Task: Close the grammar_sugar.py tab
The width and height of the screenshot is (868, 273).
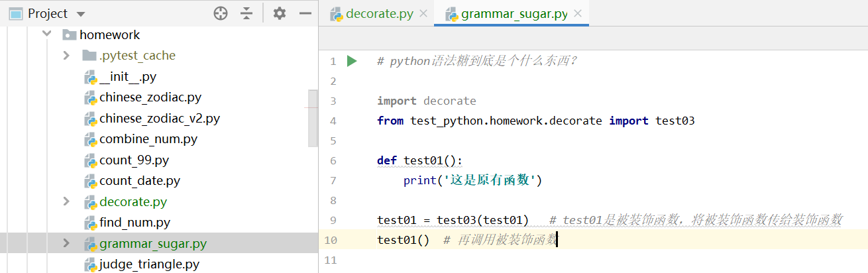Action: click(578, 13)
